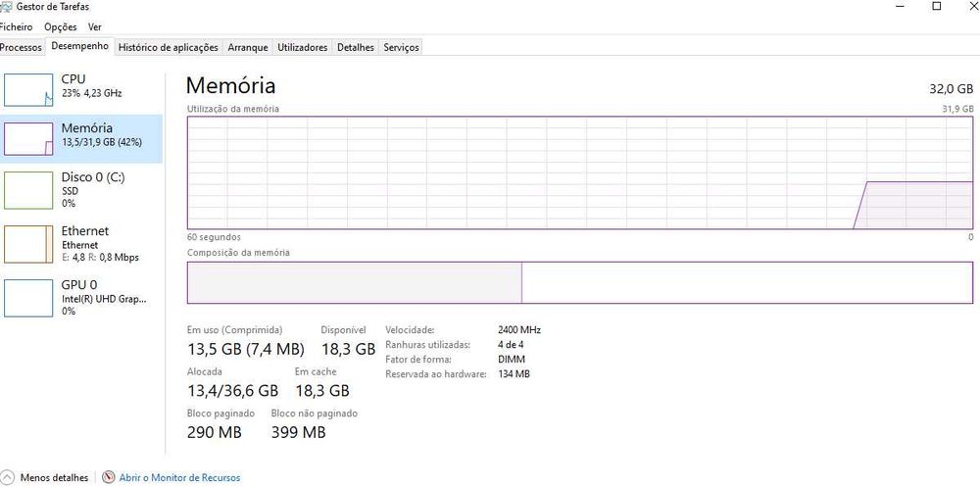
Task: Click the memory composition bar
Action: coord(580,282)
